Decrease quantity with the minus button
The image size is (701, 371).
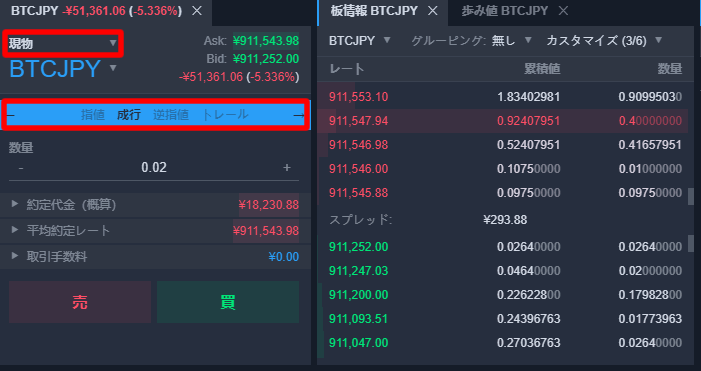[21, 168]
